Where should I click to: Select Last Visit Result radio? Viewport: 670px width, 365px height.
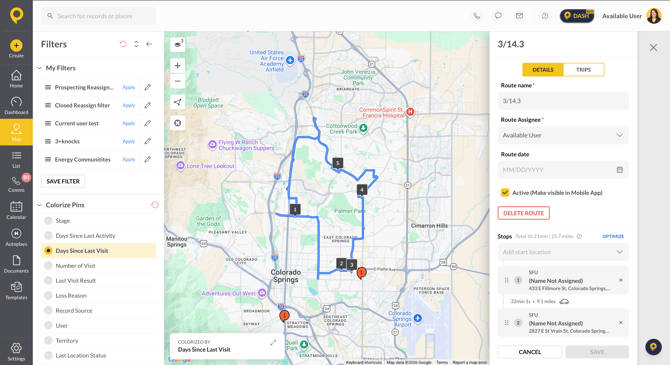click(48, 280)
